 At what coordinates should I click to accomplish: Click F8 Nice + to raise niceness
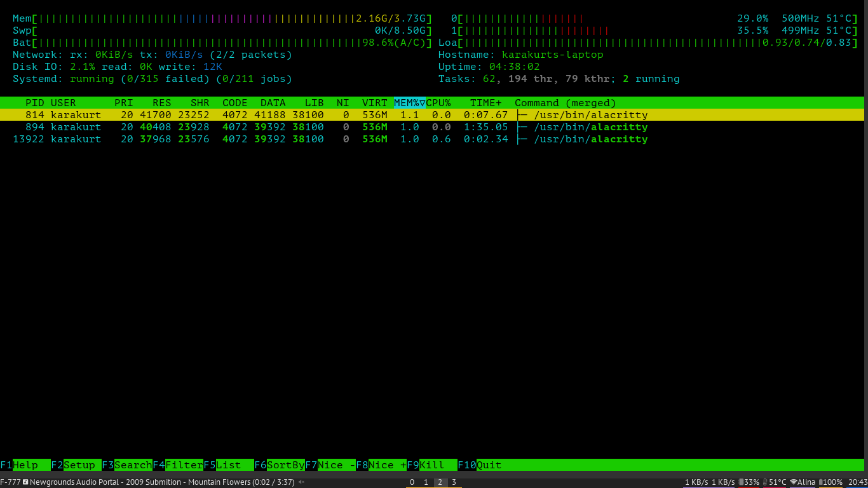(381, 465)
